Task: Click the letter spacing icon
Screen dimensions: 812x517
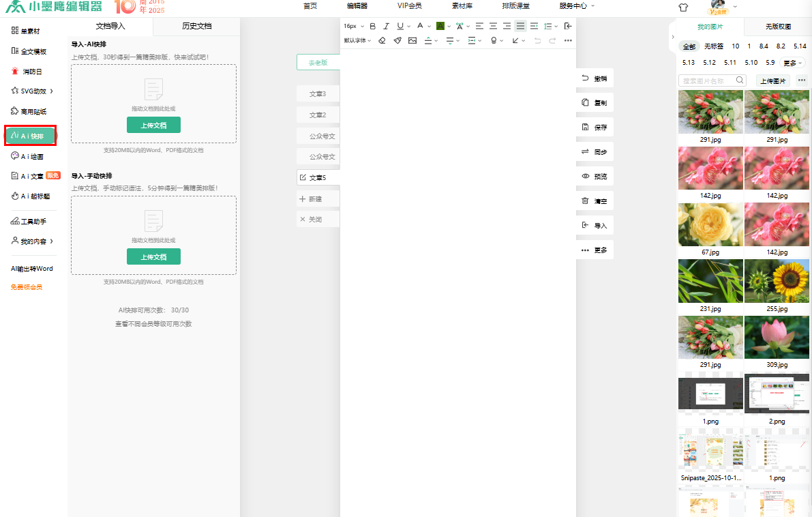Action: 460,26
